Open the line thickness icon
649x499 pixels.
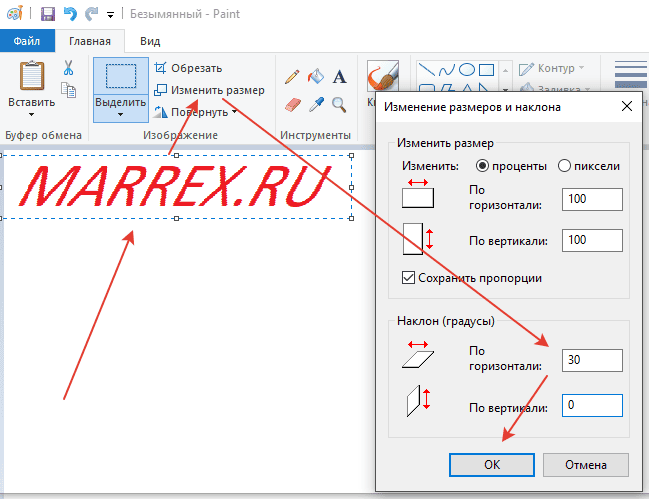(630, 74)
